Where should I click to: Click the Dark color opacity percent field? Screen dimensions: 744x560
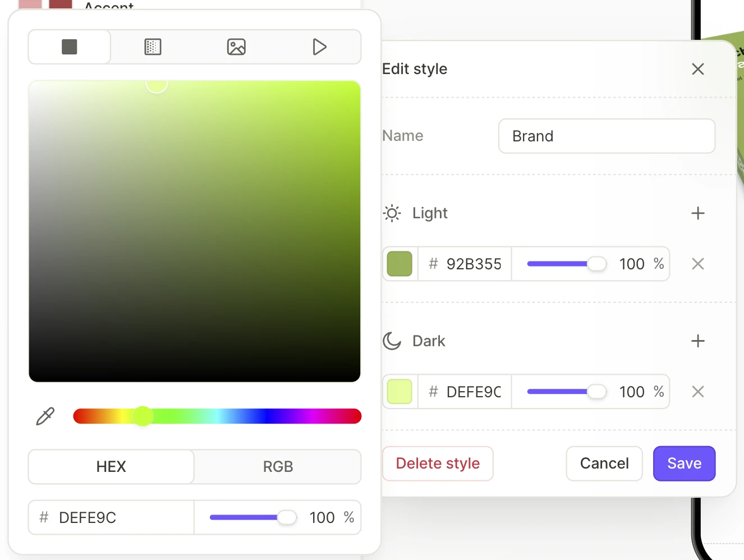632,392
